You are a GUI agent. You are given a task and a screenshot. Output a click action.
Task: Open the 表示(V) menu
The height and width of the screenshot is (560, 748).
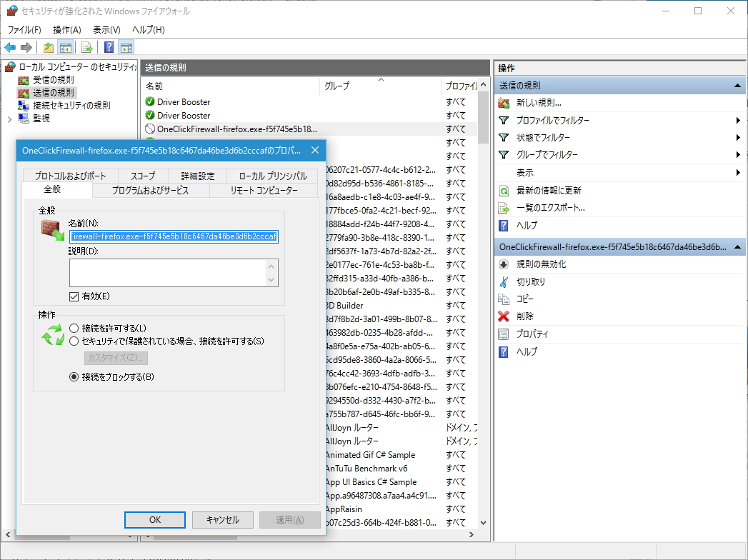(106, 30)
